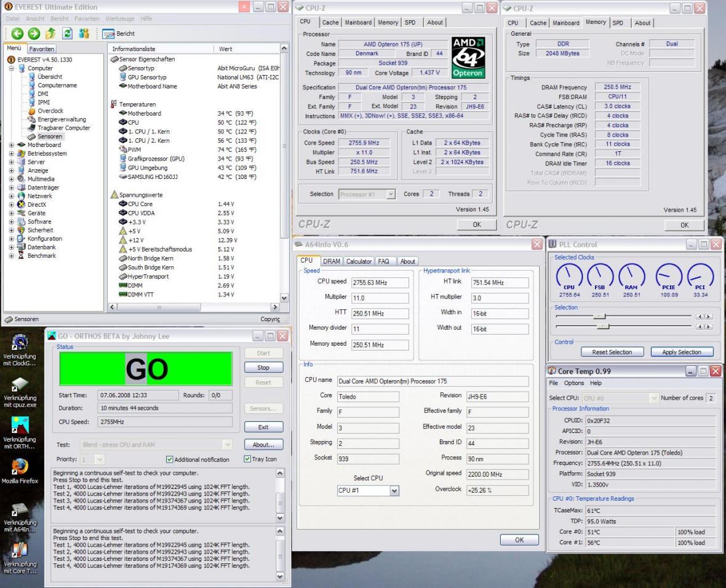Switch to Favoriten tab in EVEREST
This screenshot has height=588, width=726.
[x=41, y=49]
